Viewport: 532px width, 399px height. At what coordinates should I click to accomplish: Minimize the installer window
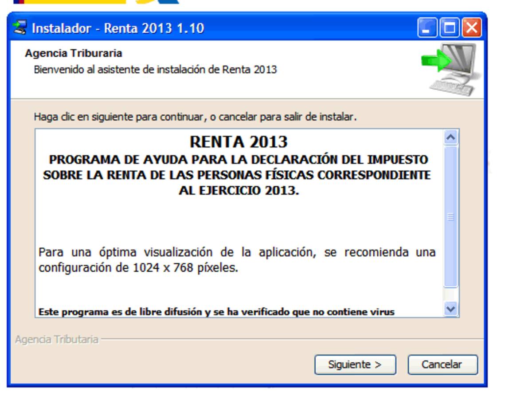tap(427, 27)
